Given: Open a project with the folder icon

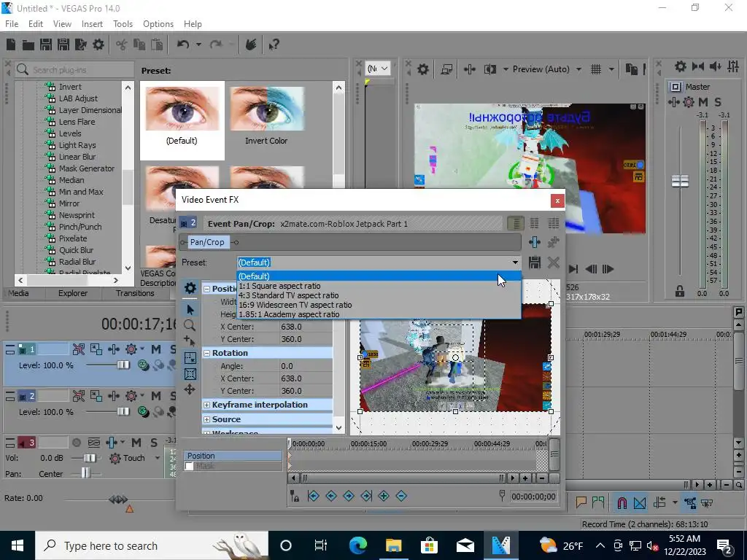Looking at the screenshot, I should click(x=28, y=44).
